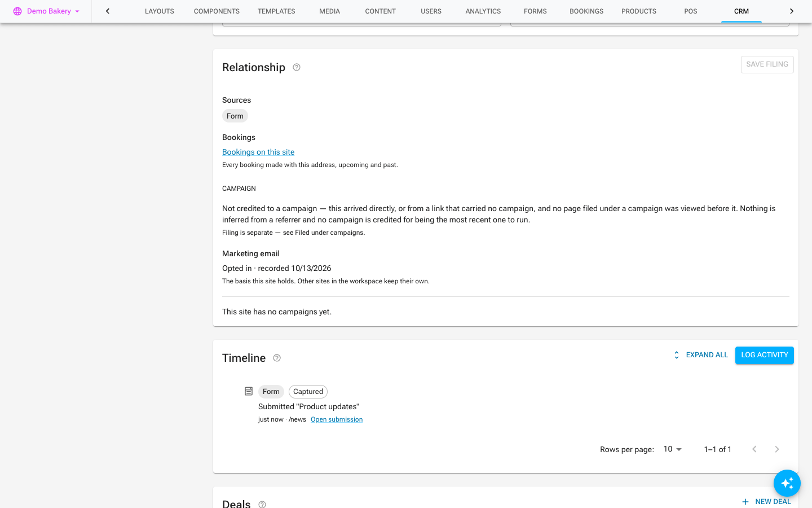Viewport: 812px width, 508px height.
Task: Open the Bookings on this site link
Action: (x=258, y=152)
